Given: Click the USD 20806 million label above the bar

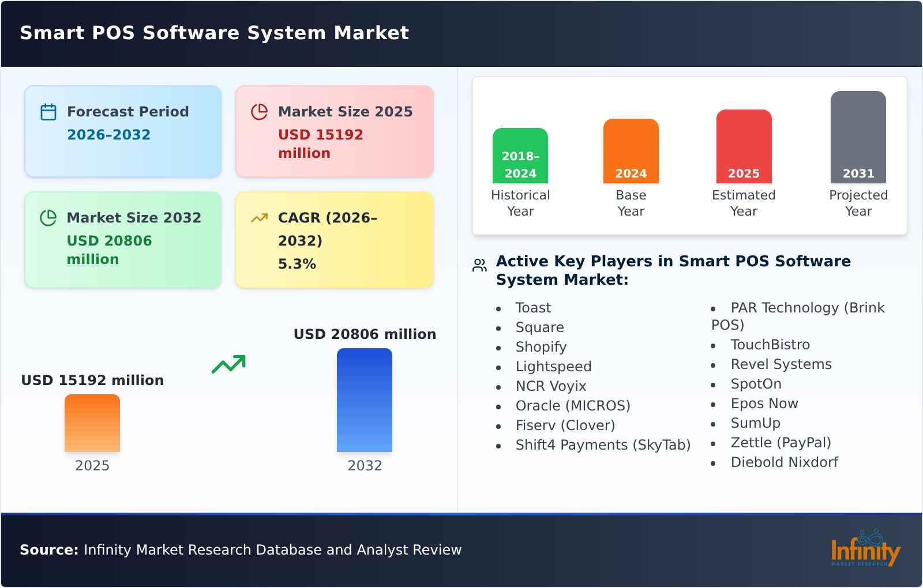Looking at the screenshot, I should point(365,334).
